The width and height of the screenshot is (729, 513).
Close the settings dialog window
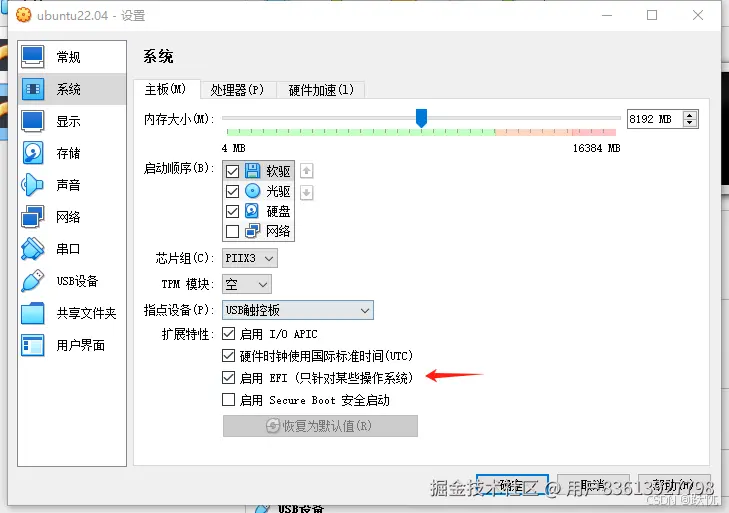click(x=698, y=15)
